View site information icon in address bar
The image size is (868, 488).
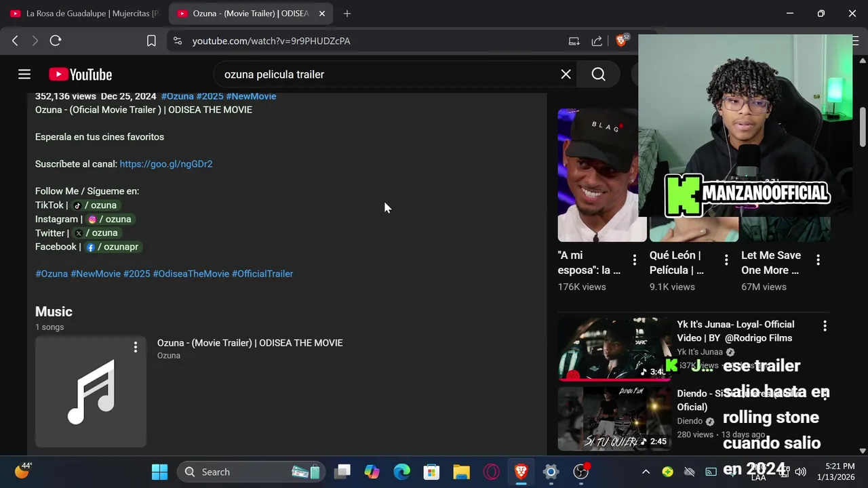(178, 41)
